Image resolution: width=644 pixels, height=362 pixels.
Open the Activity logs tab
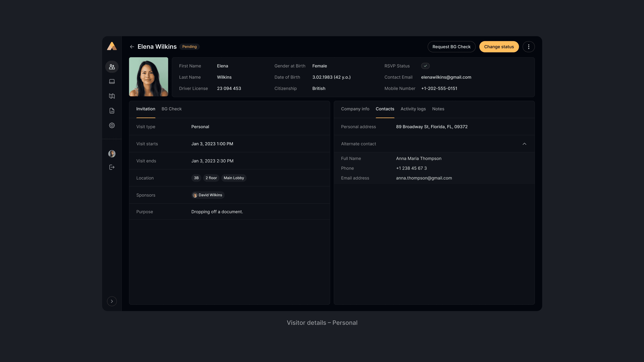click(413, 109)
